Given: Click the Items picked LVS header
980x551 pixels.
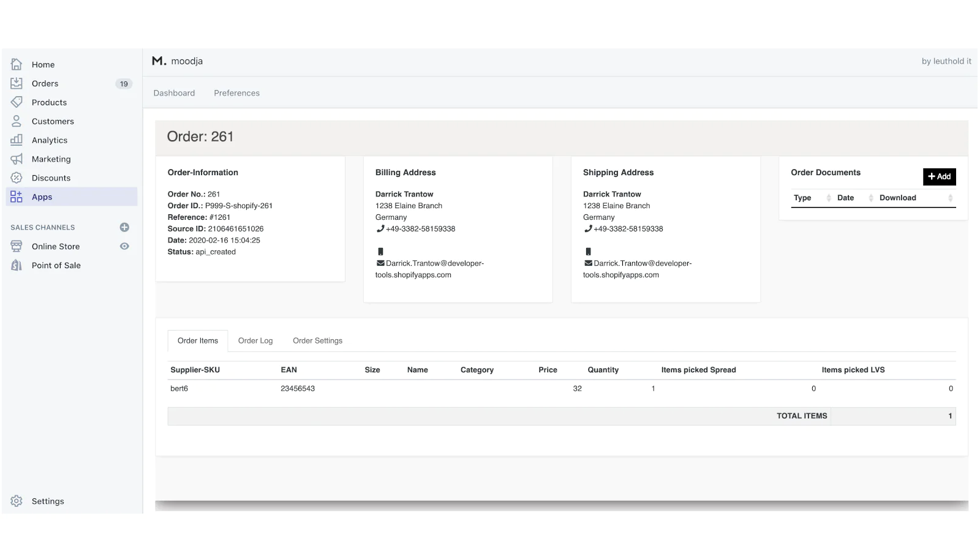Looking at the screenshot, I should pos(853,370).
